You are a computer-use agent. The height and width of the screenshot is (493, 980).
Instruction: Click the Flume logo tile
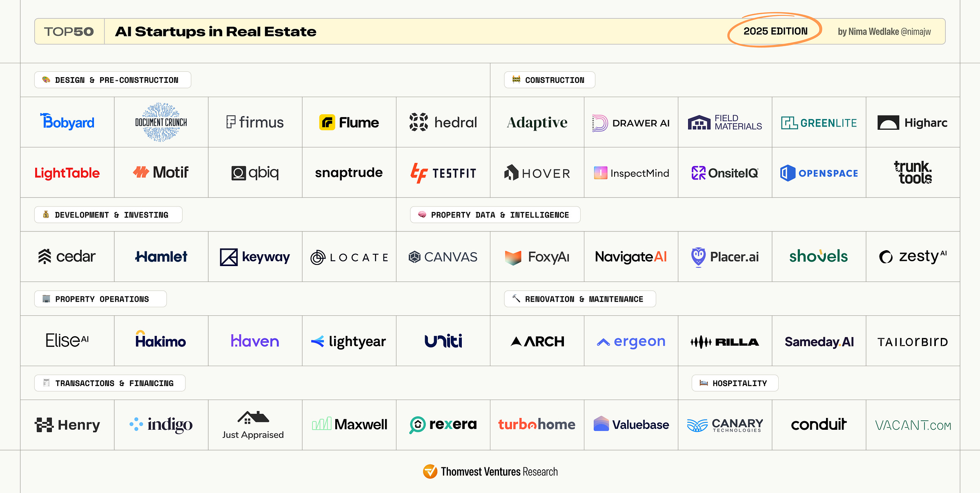pyautogui.click(x=349, y=122)
